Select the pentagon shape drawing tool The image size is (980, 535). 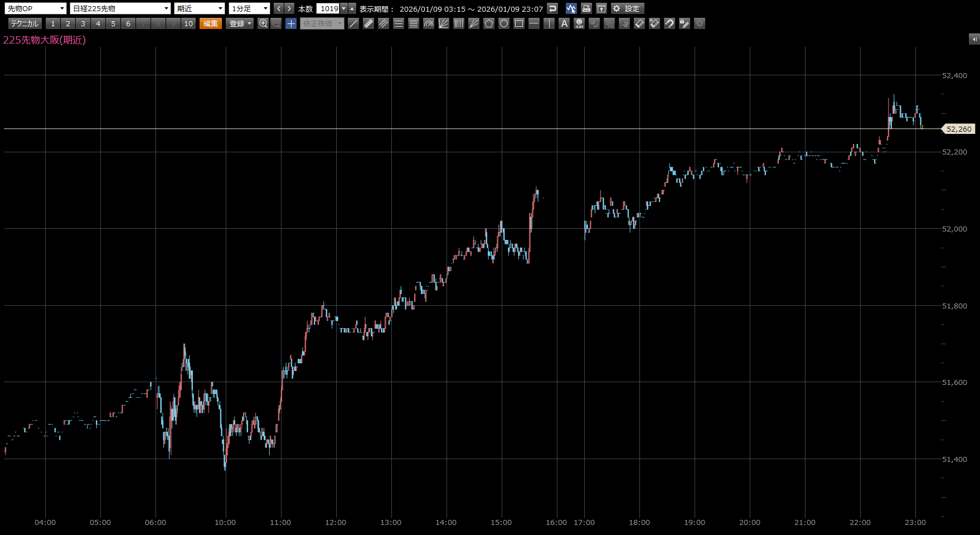coord(489,23)
